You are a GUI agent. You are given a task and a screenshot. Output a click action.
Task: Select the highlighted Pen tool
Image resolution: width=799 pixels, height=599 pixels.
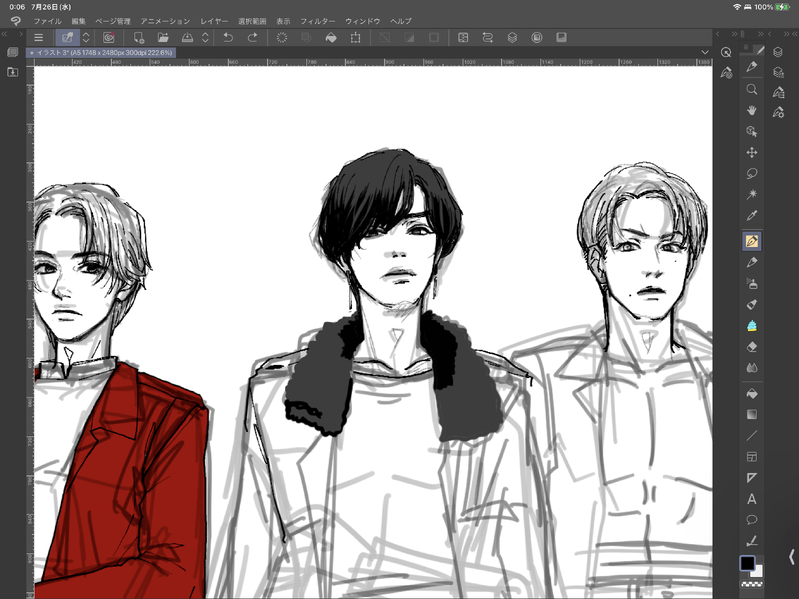tap(752, 241)
